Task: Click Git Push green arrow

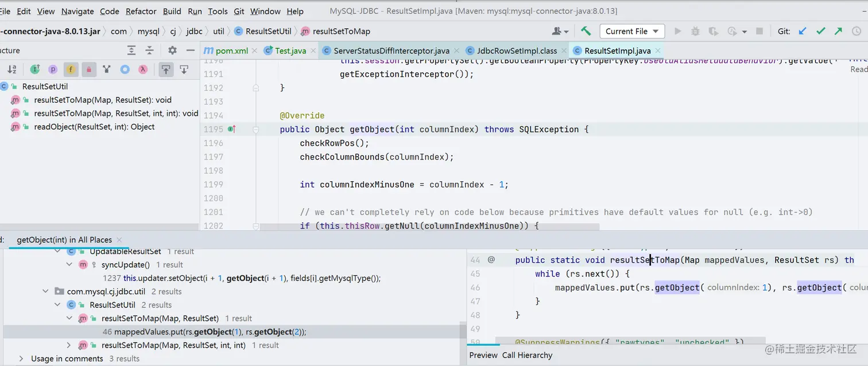Action: click(x=839, y=31)
